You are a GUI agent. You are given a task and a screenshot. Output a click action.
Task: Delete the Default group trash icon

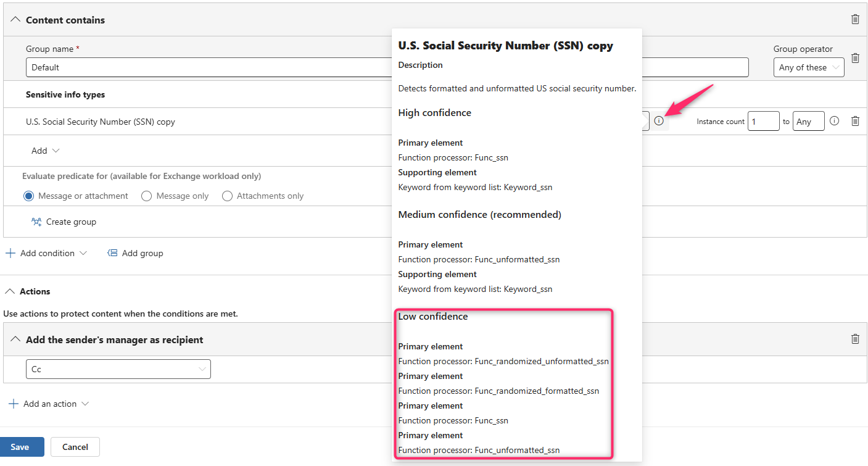point(855,58)
